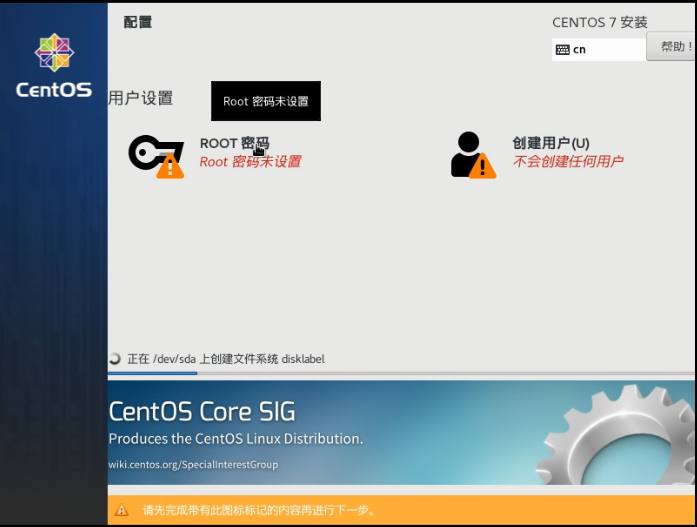Image resolution: width=697 pixels, height=527 pixels.
Task: Click the warning triangle in orange bar
Action: point(121,510)
